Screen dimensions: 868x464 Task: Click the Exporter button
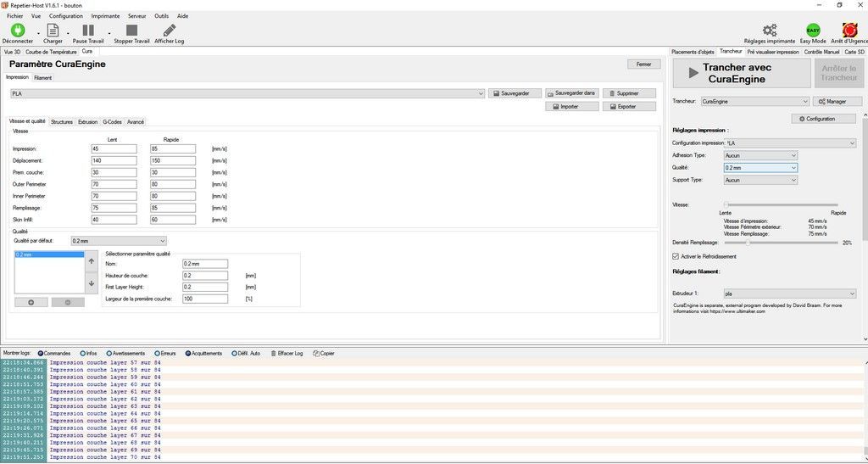(x=630, y=106)
